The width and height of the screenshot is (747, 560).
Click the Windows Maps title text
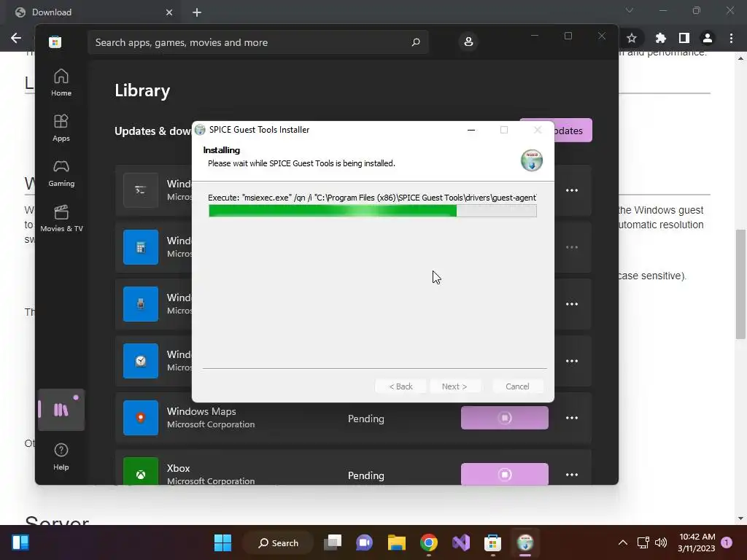click(x=201, y=411)
